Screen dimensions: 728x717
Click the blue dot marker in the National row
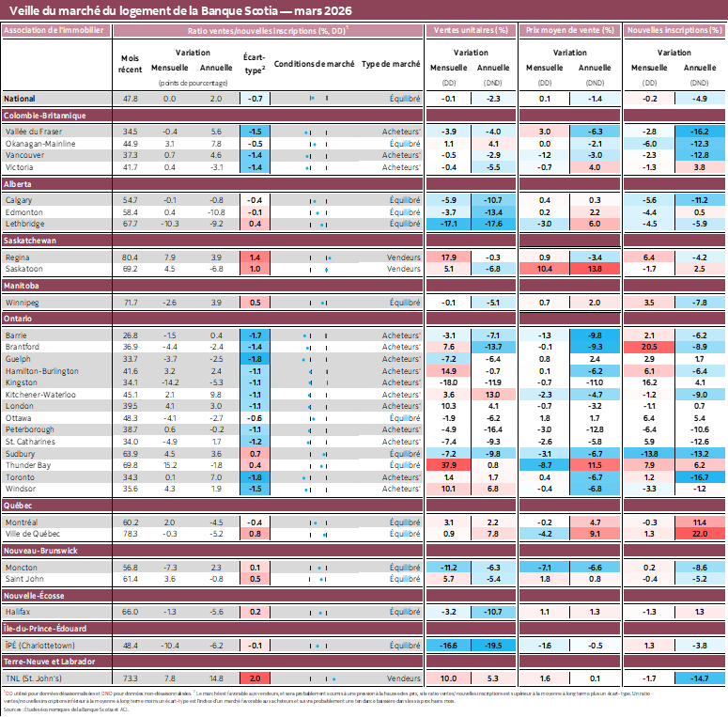[312, 98]
